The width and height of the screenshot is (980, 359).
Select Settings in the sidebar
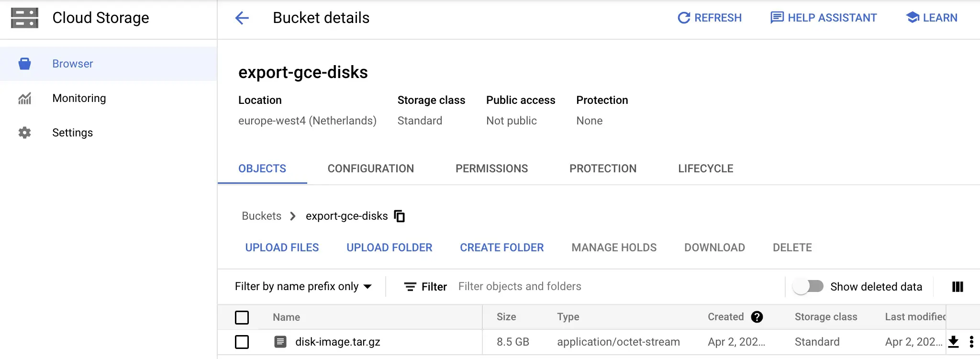(109, 133)
